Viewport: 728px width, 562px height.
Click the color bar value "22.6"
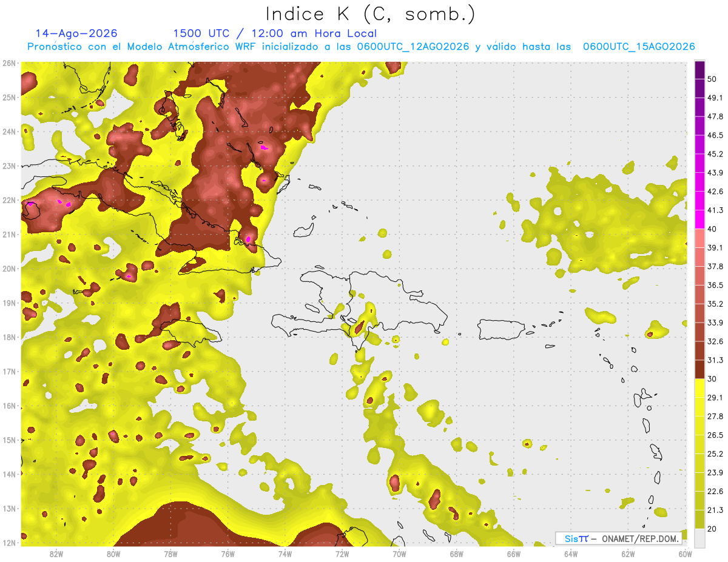(715, 491)
